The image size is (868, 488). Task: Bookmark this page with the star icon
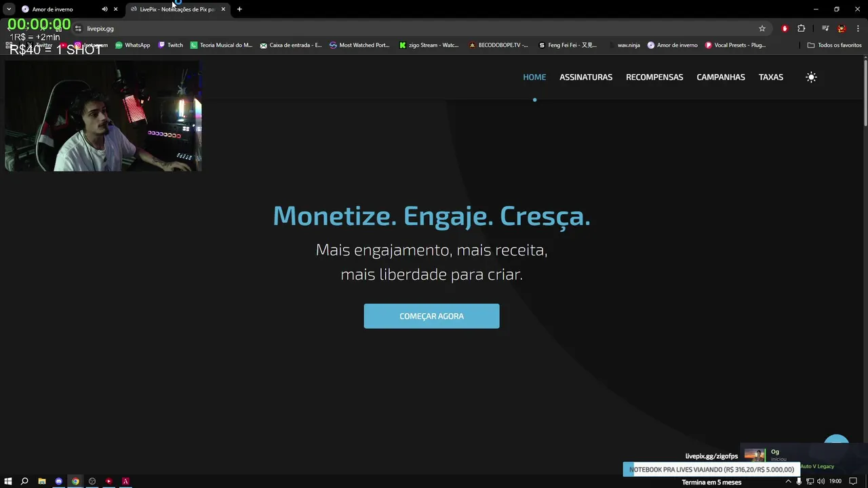(x=762, y=28)
